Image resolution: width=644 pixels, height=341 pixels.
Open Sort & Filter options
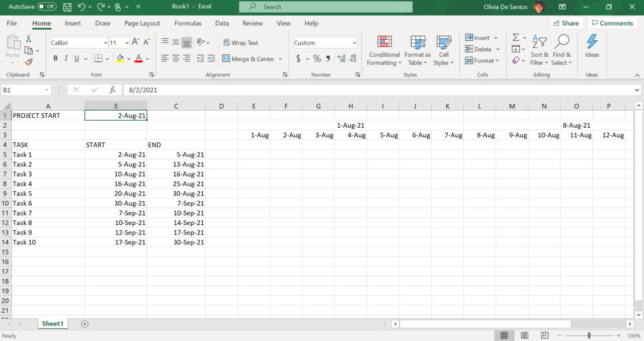(539, 50)
